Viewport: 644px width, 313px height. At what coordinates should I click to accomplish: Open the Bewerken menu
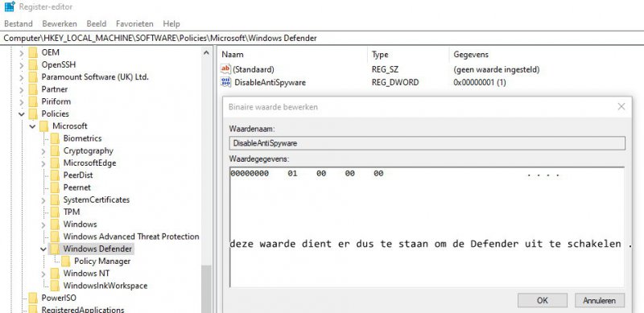(60, 24)
